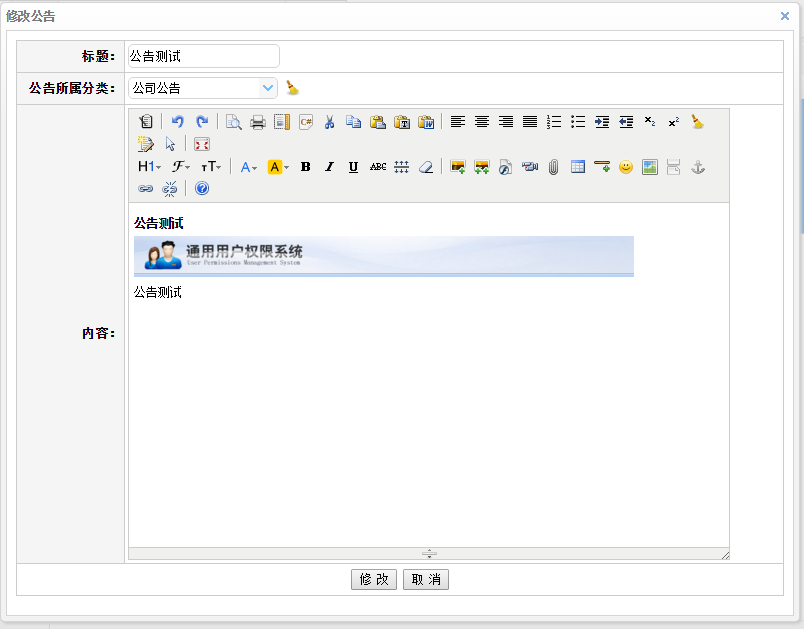This screenshot has height=629, width=804.
Task: Open the preview magnifier icon
Action: point(234,121)
